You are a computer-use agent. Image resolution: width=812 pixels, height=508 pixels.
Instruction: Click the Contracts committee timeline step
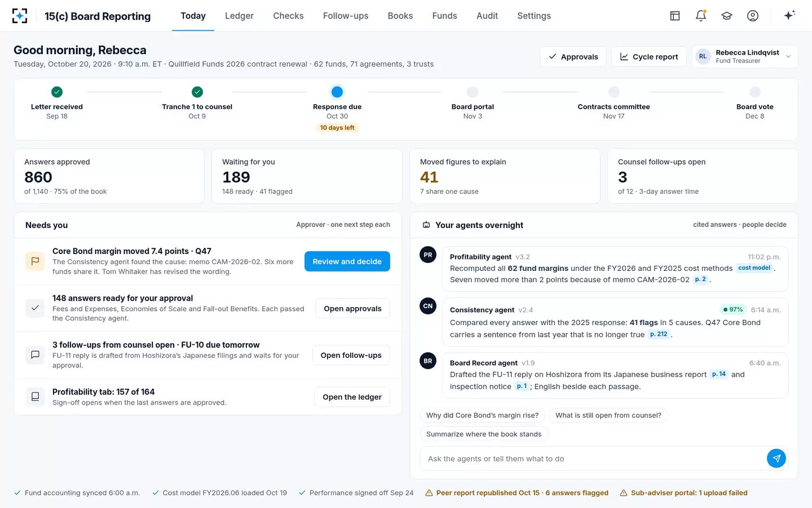coord(614,104)
